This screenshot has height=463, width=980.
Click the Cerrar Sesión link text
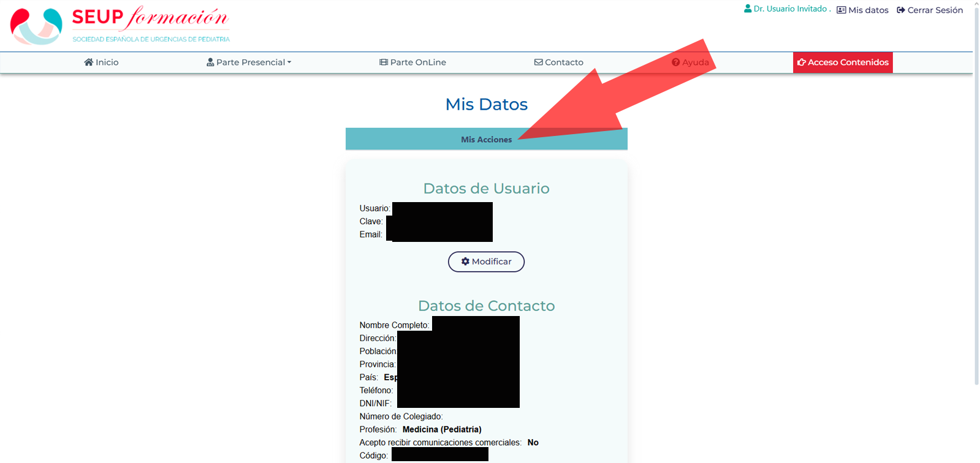click(935, 10)
